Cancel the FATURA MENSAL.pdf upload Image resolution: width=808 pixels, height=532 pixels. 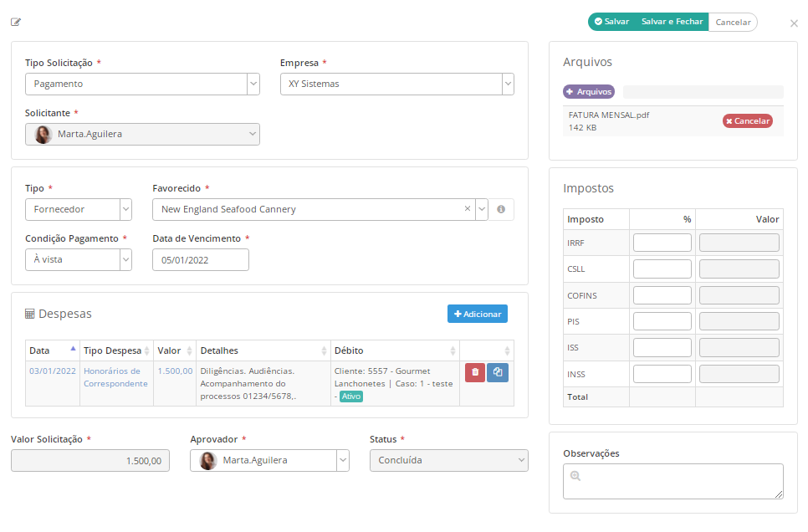coord(748,121)
